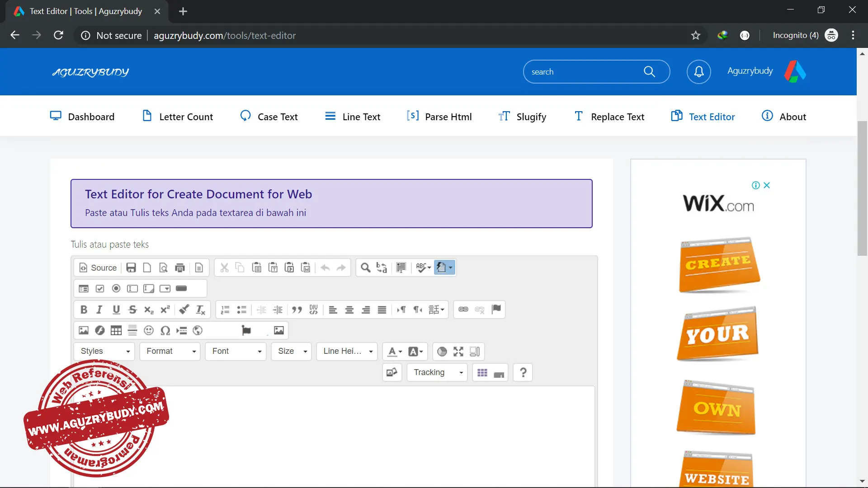Open the Templates icon
868x488 pixels.
[x=199, y=268]
